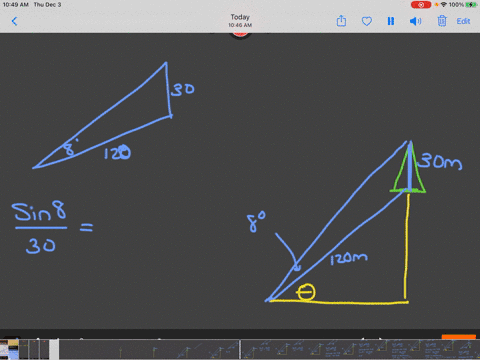Tap the date Thu Dec 3
This screenshot has width=480, height=360.
tap(47, 5)
